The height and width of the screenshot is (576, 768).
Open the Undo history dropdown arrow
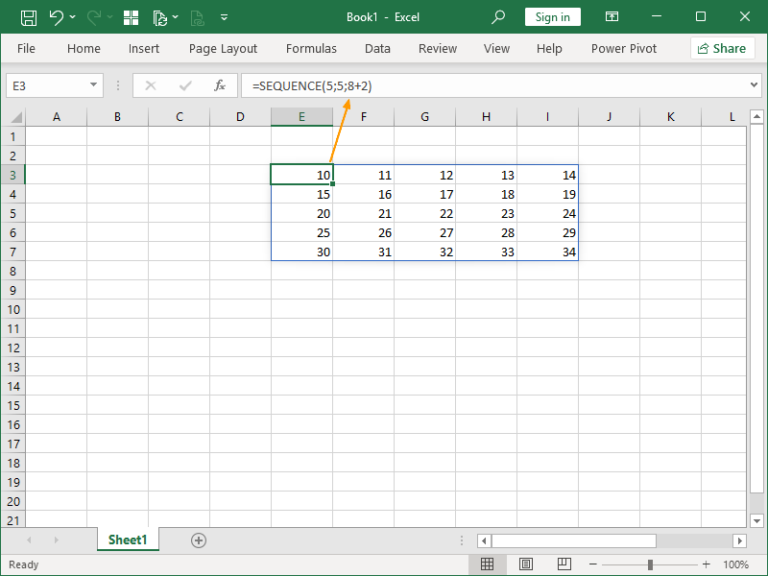click(72, 17)
